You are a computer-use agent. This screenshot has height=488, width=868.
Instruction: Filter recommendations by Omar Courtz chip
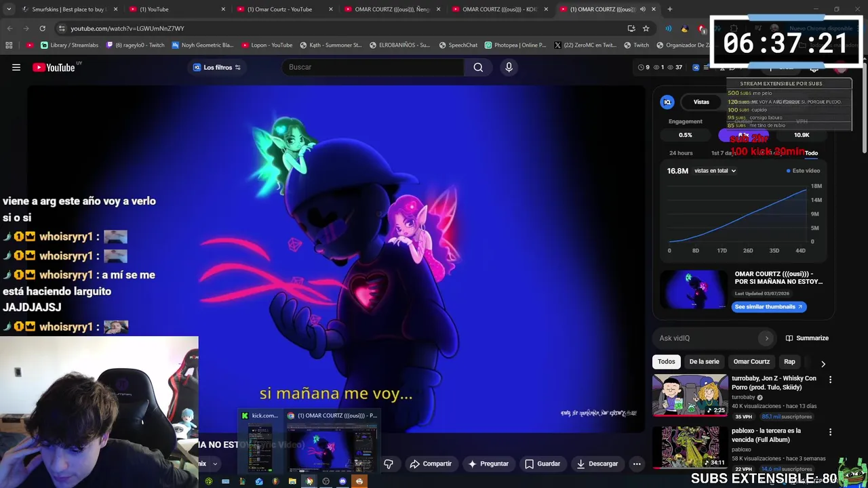click(751, 361)
